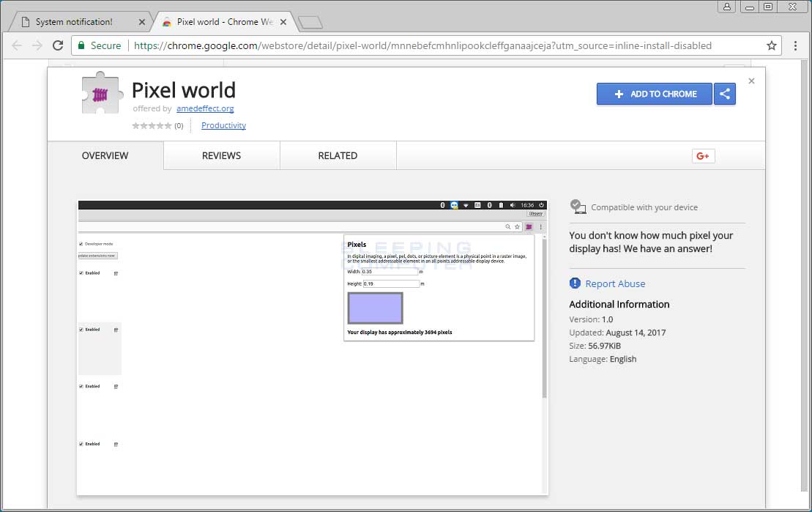Click the ADD TO CHROME button
The height and width of the screenshot is (512, 812).
point(654,94)
